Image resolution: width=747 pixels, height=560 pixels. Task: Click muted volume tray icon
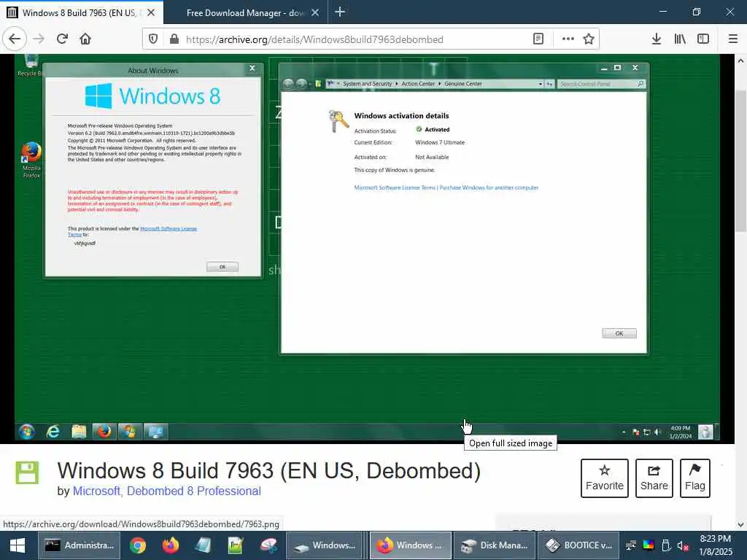[683, 545]
